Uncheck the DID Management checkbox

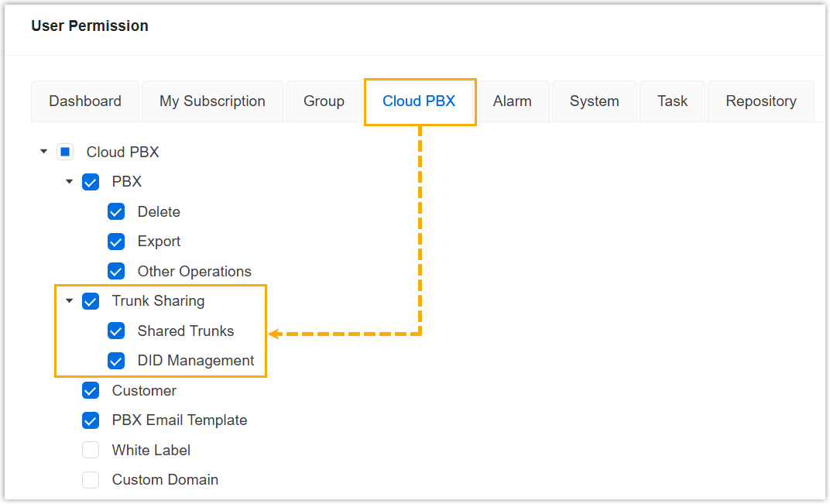pyautogui.click(x=116, y=361)
